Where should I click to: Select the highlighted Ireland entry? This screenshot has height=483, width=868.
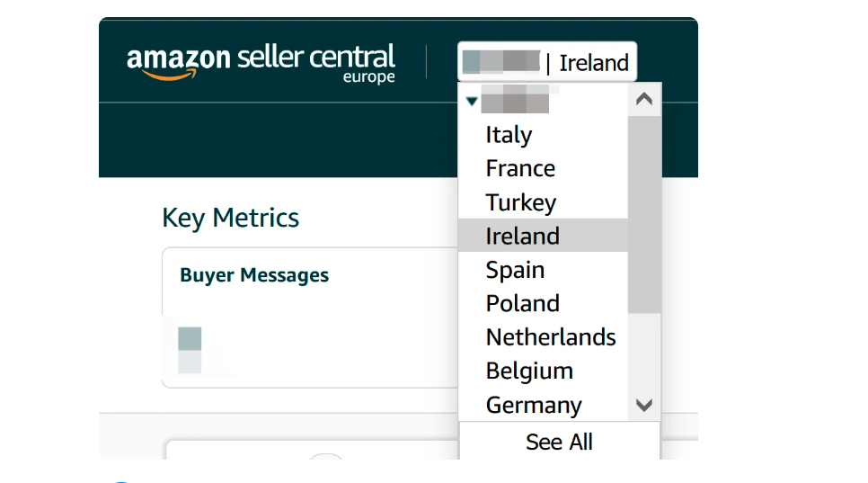coord(543,236)
